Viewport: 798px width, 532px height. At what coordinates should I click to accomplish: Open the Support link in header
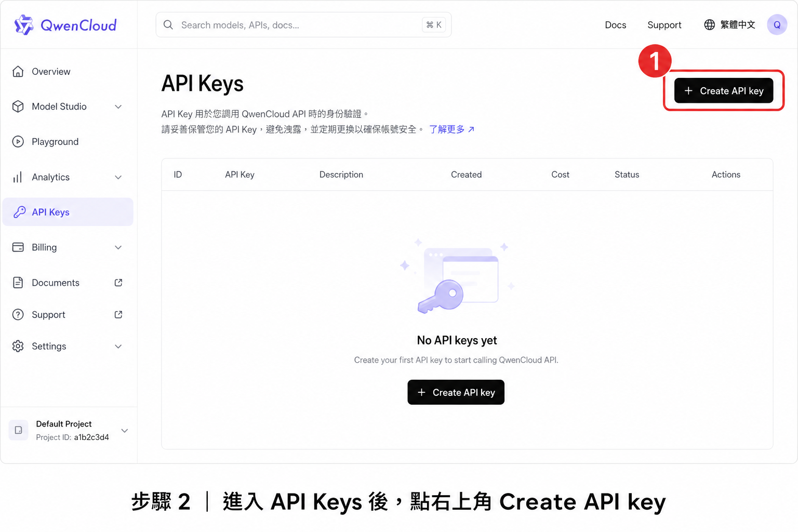pyautogui.click(x=664, y=25)
